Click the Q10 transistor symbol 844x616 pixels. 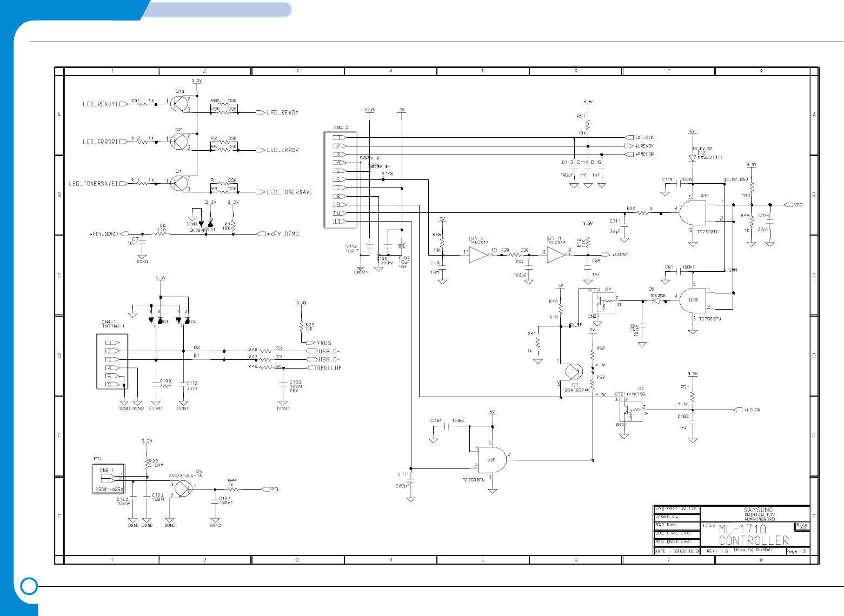[180, 104]
